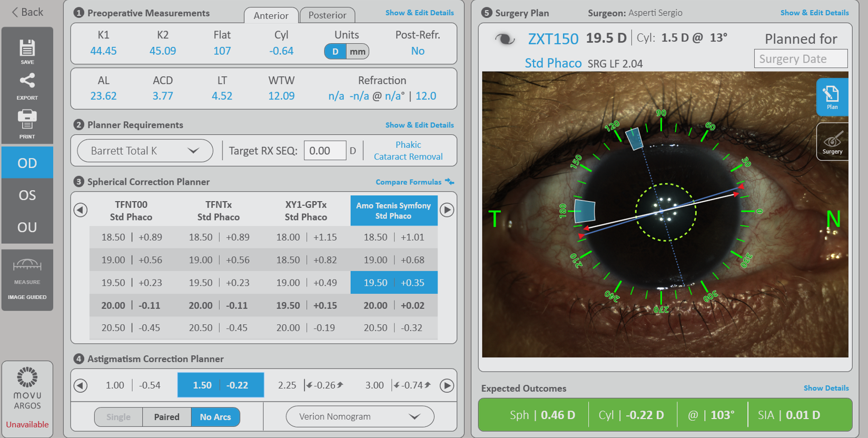Viewport: 868px width, 438px height.
Task: Select the 1.50 | -0.22 toric option
Action: click(220, 385)
